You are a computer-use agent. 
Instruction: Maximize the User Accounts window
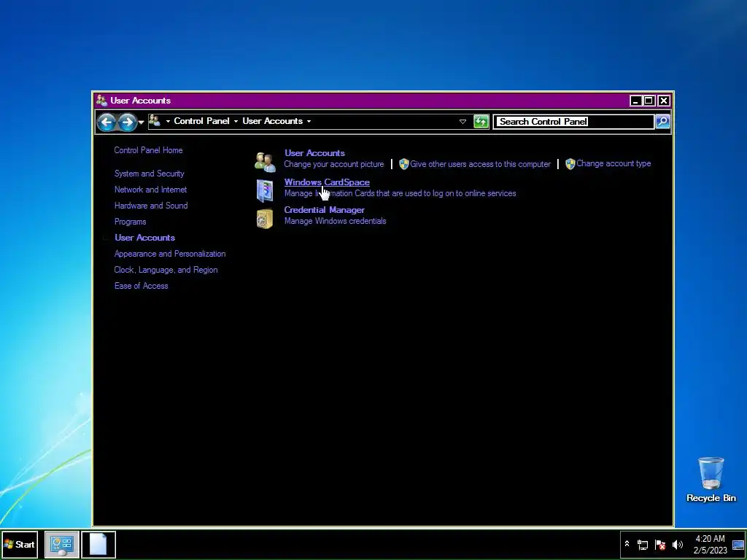click(649, 101)
